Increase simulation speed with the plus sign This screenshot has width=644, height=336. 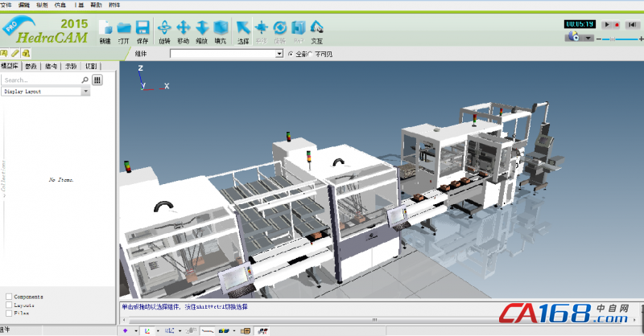pyautogui.click(x=641, y=39)
